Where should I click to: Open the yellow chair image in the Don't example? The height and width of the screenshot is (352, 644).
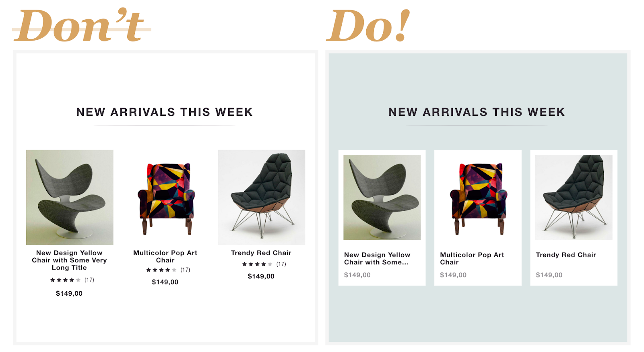(x=70, y=197)
